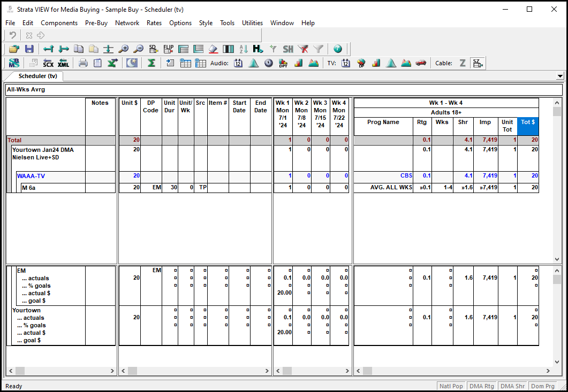The height and width of the screenshot is (392, 568).
Task: Click down scroll arrow of upper right grid
Action: tap(557, 259)
